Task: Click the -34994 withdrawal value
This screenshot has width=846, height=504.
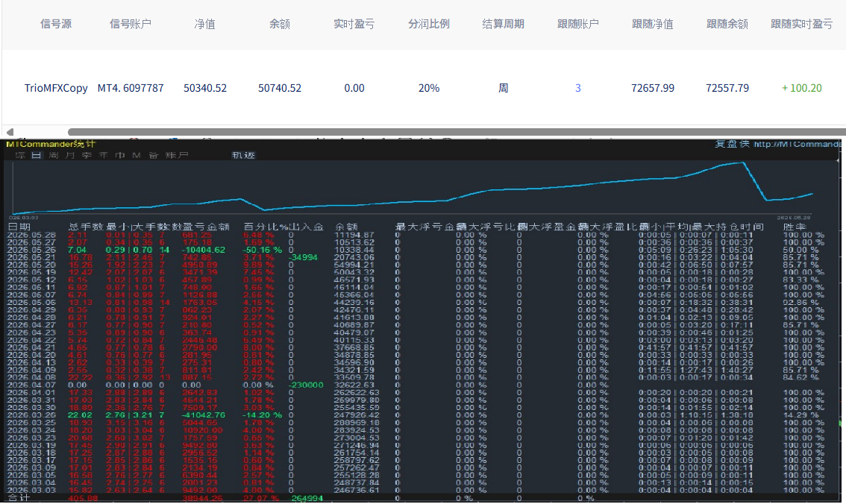Action: pyautogui.click(x=303, y=258)
